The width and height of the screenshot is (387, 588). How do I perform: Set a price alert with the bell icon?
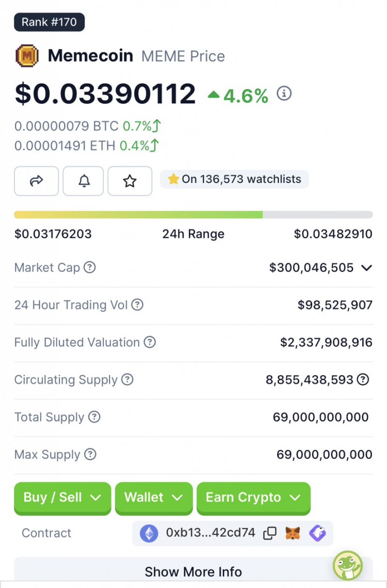point(83,181)
